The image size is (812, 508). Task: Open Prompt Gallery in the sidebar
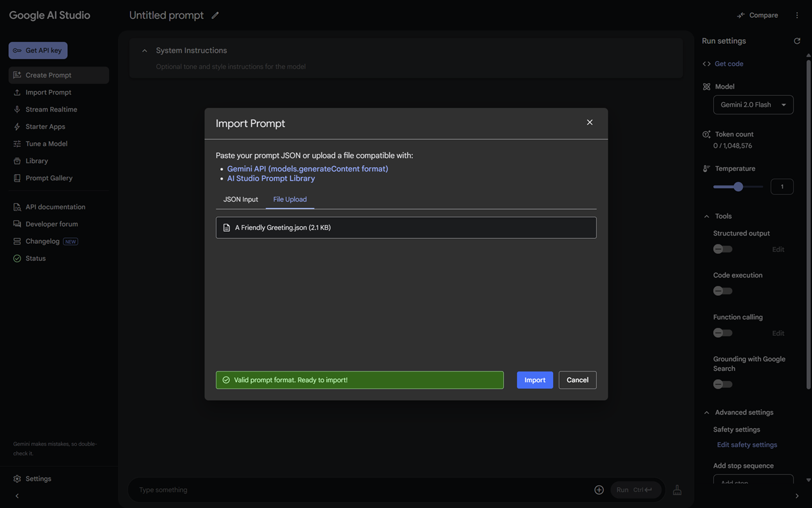[59, 178]
